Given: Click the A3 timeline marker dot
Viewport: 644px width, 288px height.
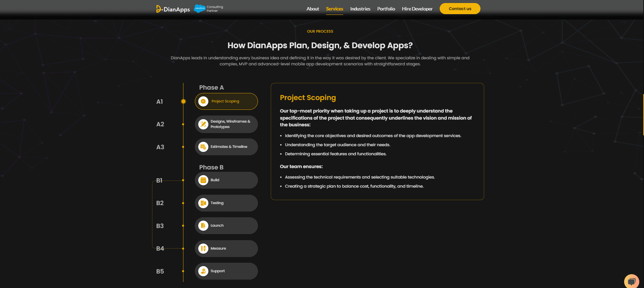Looking at the screenshot, I should pyautogui.click(x=183, y=147).
